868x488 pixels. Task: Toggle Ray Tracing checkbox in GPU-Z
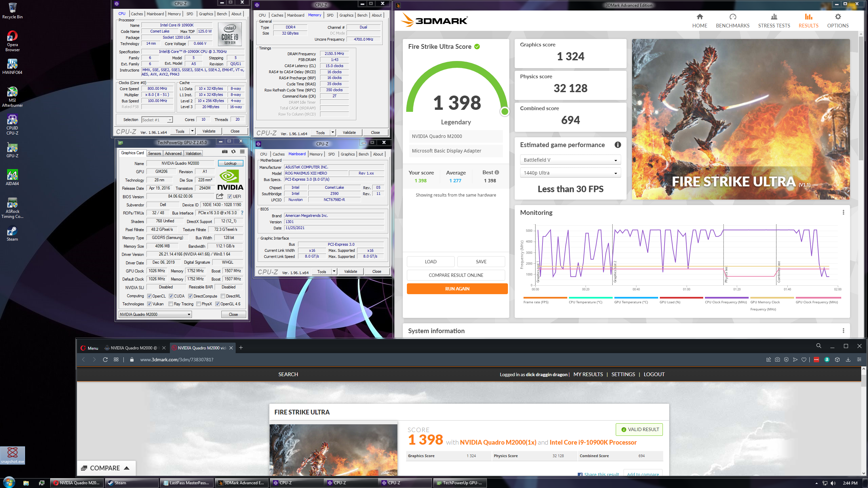(171, 304)
